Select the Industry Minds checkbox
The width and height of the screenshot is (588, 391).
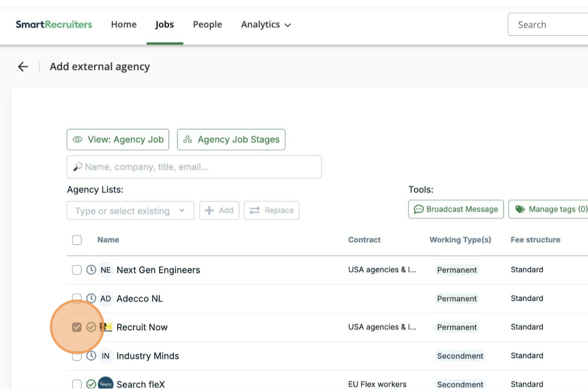point(77,356)
